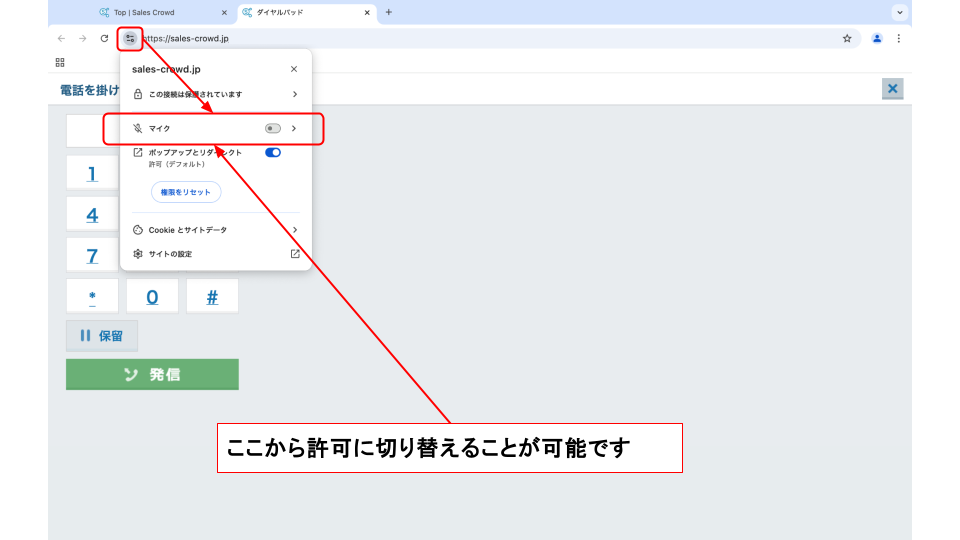Open the Chrome three-dot menu
The width and height of the screenshot is (960, 540).
pyautogui.click(x=898, y=38)
